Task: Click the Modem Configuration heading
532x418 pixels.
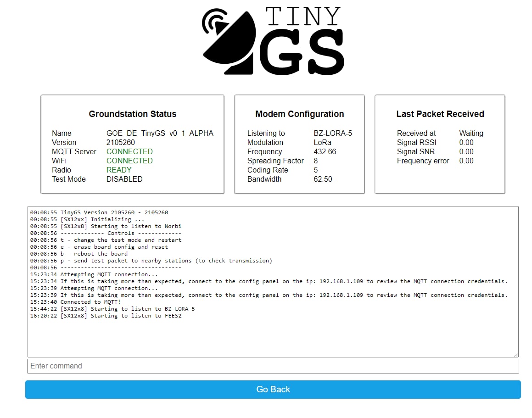Action: pos(299,114)
